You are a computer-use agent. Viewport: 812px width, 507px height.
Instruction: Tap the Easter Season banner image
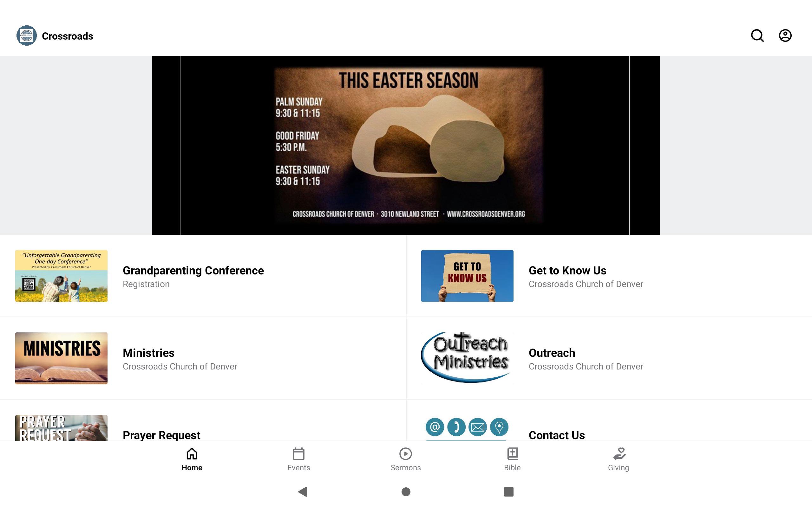tap(406, 145)
